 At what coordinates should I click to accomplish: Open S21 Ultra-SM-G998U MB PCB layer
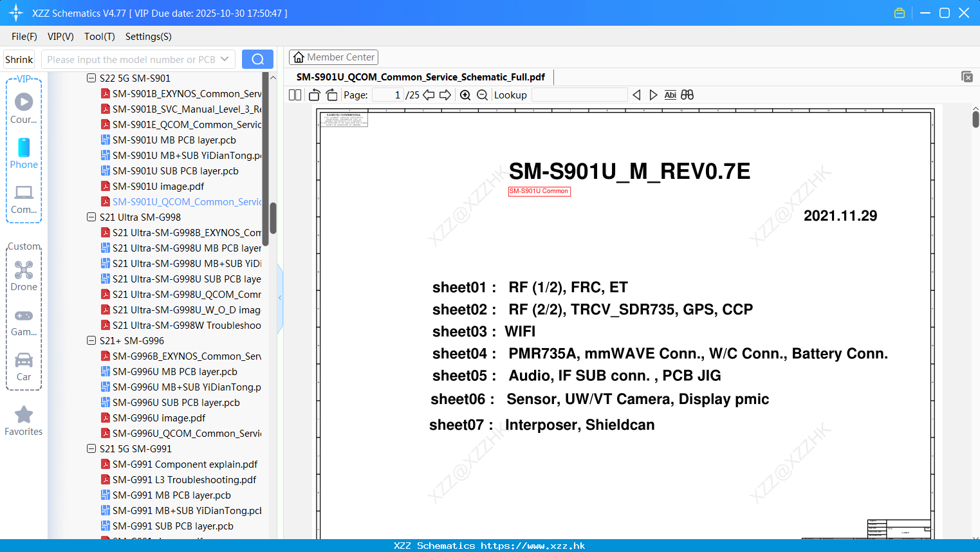point(181,248)
